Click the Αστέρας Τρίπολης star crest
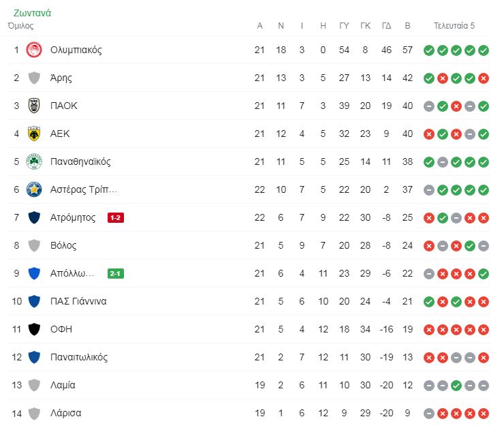This screenshot has width=504, height=434. tap(34, 189)
